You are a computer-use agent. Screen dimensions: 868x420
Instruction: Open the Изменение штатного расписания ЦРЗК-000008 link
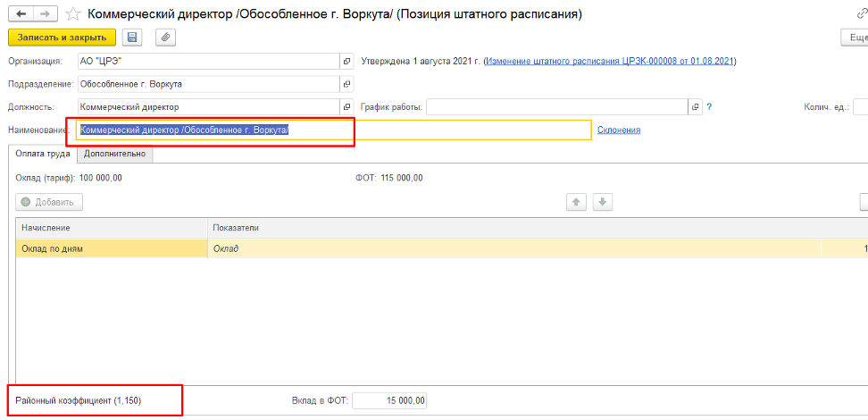[x=611, y=61]
